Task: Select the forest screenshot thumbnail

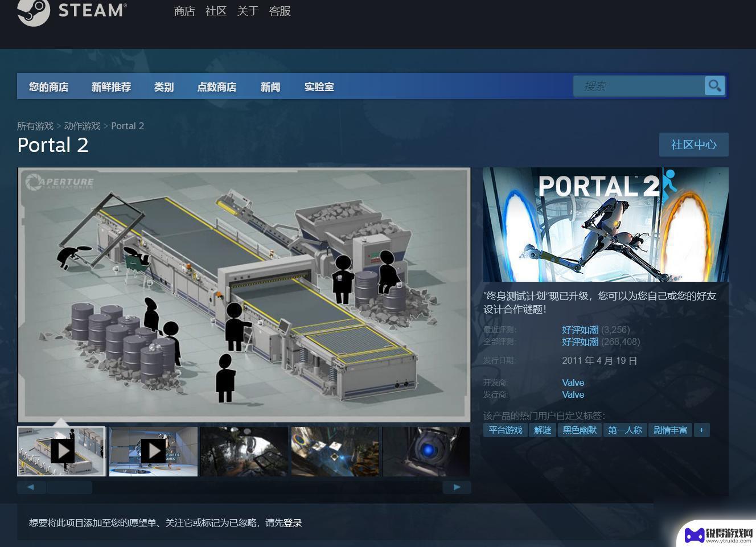Action: pyautogui.click(x=244, y=451)
